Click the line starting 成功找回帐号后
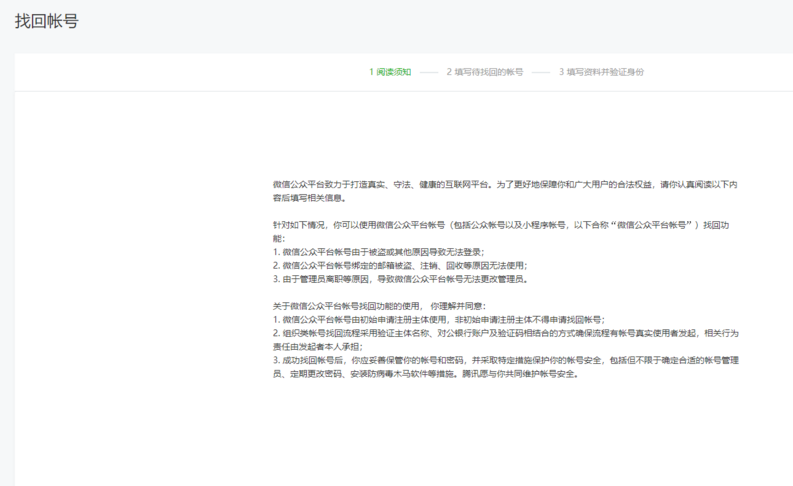Image resolution: width=793 pixels, height=486 pixels. click(x=506, y=367)
